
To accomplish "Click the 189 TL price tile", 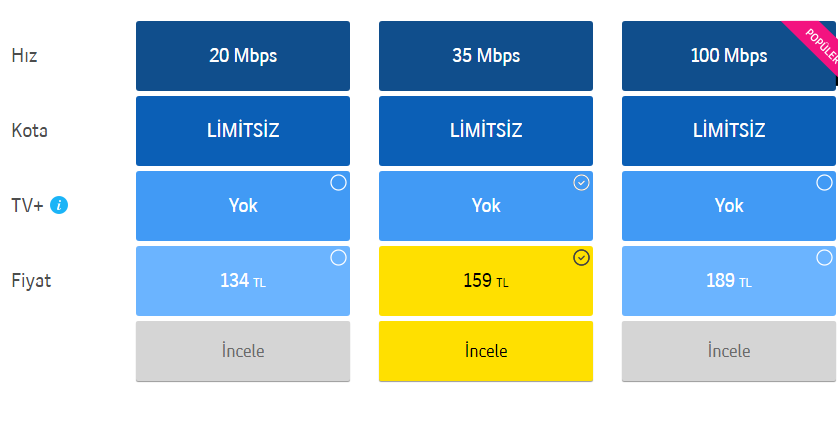I will pyautogui.click(x=729, y=281).
